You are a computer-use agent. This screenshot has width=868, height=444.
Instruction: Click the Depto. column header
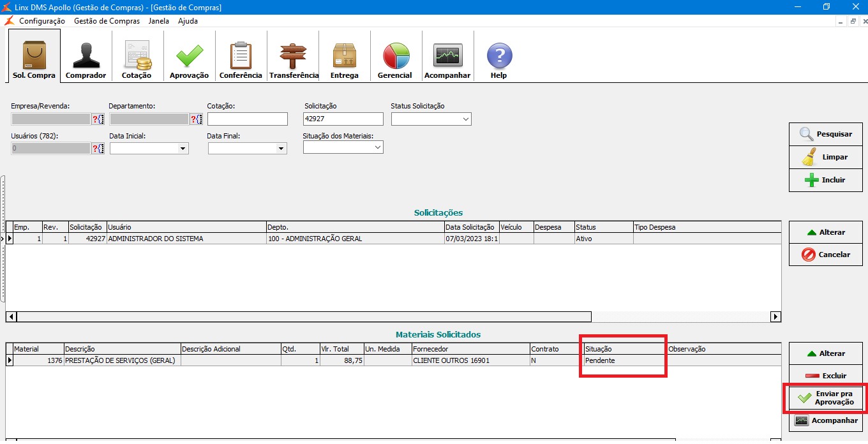[355, 227]
